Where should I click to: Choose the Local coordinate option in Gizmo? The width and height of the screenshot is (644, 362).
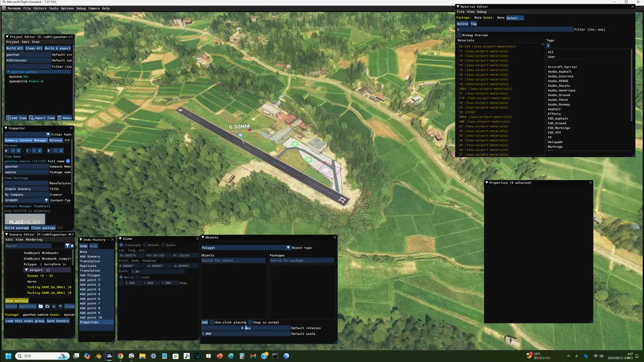click(x=138, y=277)
